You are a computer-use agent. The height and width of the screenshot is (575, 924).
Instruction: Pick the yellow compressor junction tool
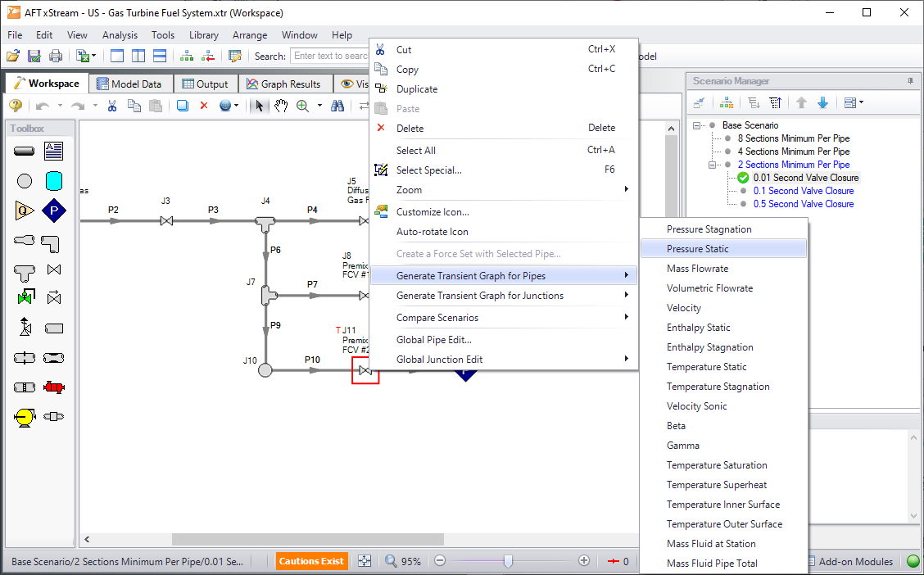click(25, 417)
